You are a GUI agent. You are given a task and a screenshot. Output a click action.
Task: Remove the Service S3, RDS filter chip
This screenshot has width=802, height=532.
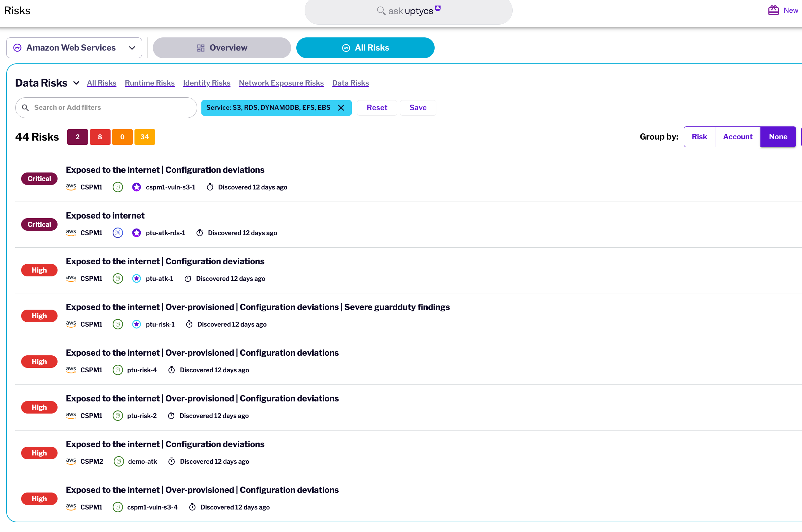[341, 108]
